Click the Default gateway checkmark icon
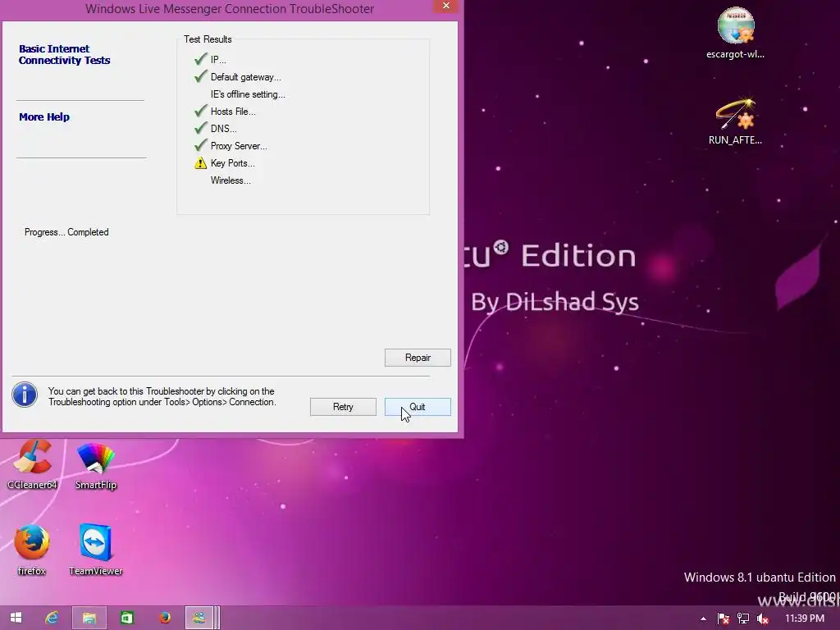The height and width of the screenshot is (630, 840). pos(200,76)
